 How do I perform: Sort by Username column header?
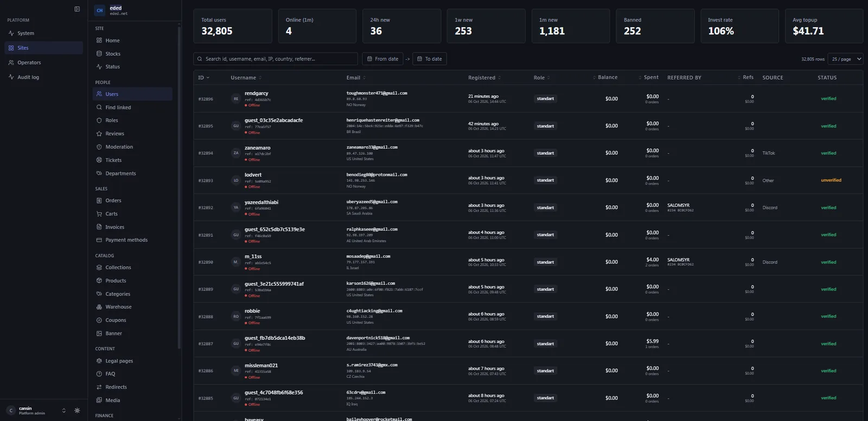coord(246,78)
